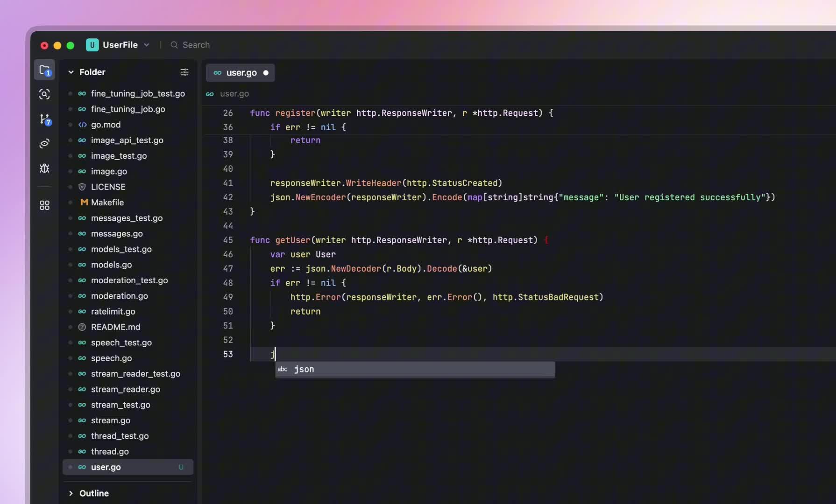Open the UserFile project switcher dropdown
836x504 pixels.
pos(147,45)
